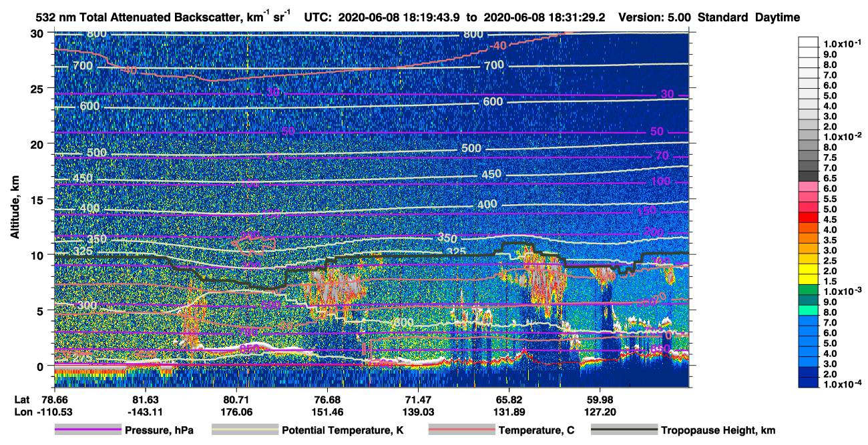Image resolution: width=868 pixels, height=445 pixels.
Task: Click the Potential Temperature legend line swatch
Action: pyautogui.click(x=244, y=430)
